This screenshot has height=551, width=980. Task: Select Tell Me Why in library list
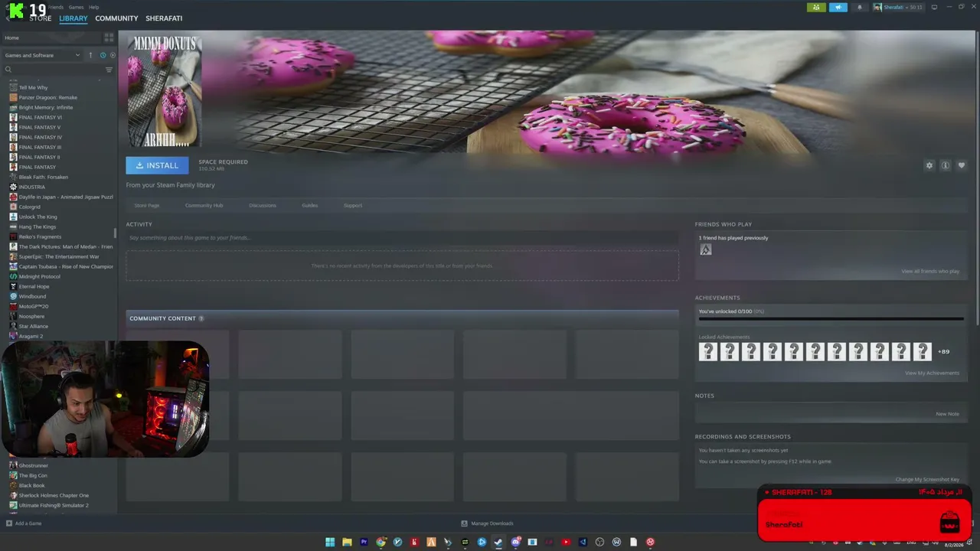[33, 87]
